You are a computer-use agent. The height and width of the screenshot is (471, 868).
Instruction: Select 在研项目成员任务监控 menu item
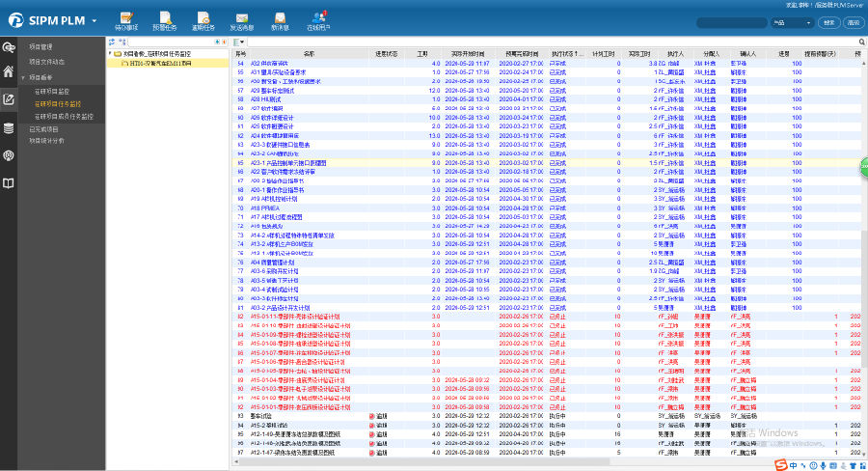[64, 116]
